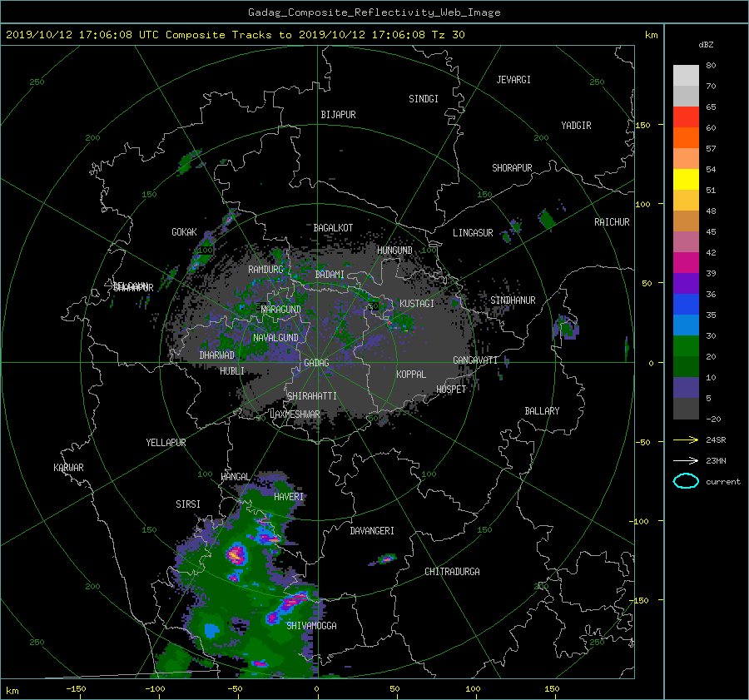Select the SHIVAMOGGA city label
The width and height of the screenshot is (749, 700).
[x=311, y=626]
